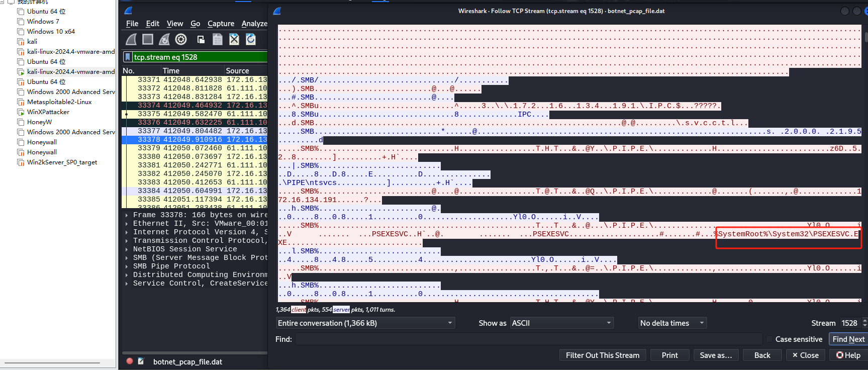Click the Back button
The height and width of the screenshot is (370, 868).
coord(762,355)
